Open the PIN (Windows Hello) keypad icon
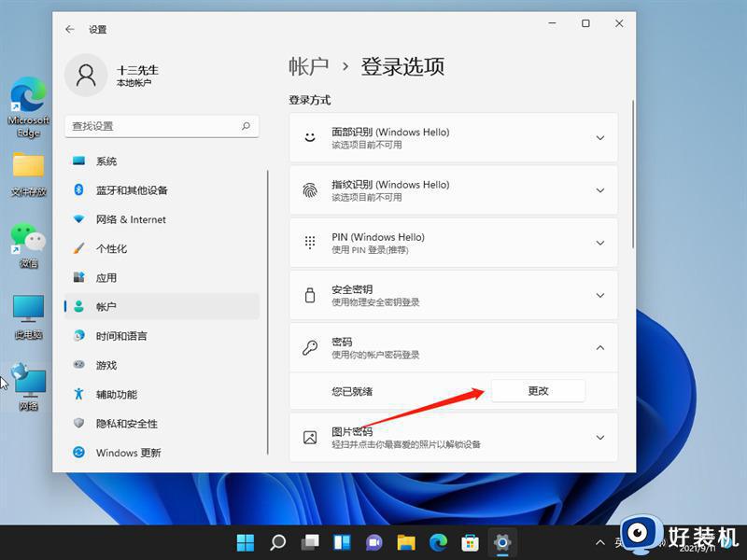Image resolution: width=747 pixels, height=560 pixels. click(308, 243)
